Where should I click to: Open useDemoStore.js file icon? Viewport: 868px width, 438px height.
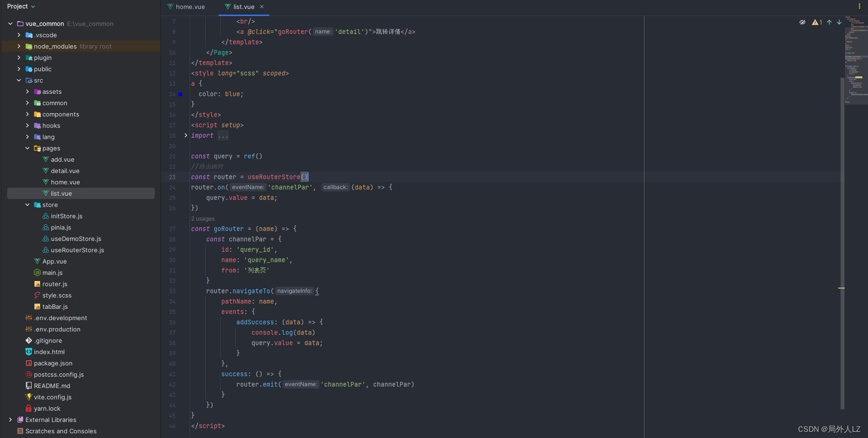click(46, 239)
